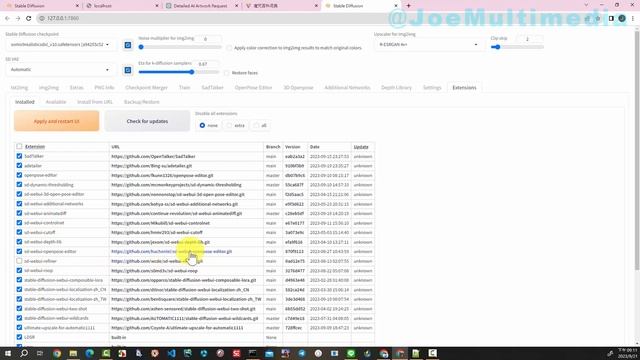Switch to Install from URL sub-tab
The height and width of the screenshot is (360, 640).
[95, 102]
